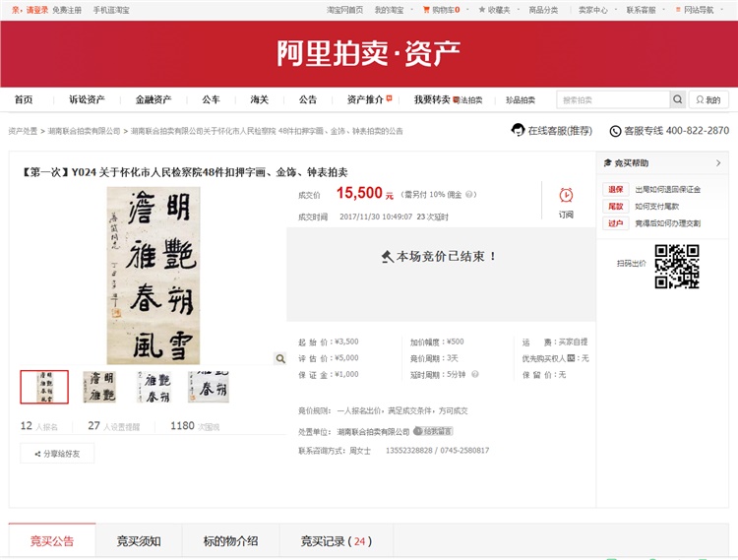This screenshot has width=738, height=560.
Task: Open the shopping cart icon
Action: pyautogui.click(x=426, y=10)
